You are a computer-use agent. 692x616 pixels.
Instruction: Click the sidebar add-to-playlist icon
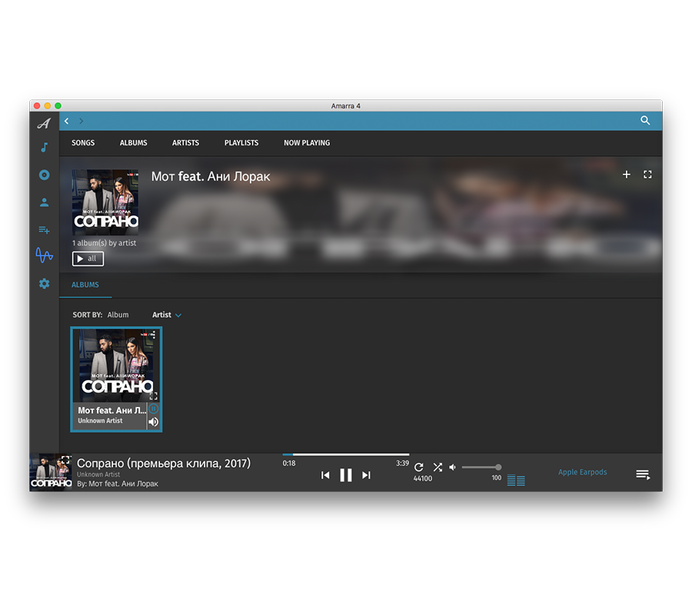pyautogui.click(x=44, y=229)
